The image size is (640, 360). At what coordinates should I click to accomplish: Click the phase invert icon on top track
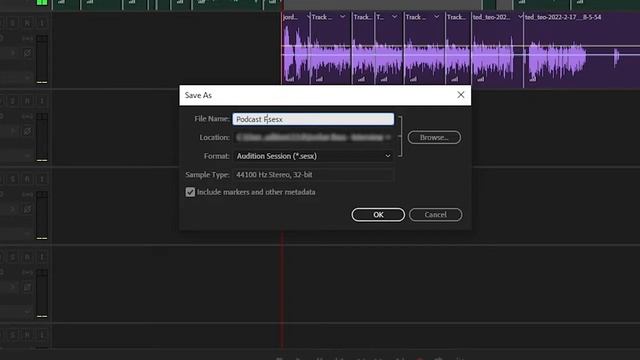[27, 53]
